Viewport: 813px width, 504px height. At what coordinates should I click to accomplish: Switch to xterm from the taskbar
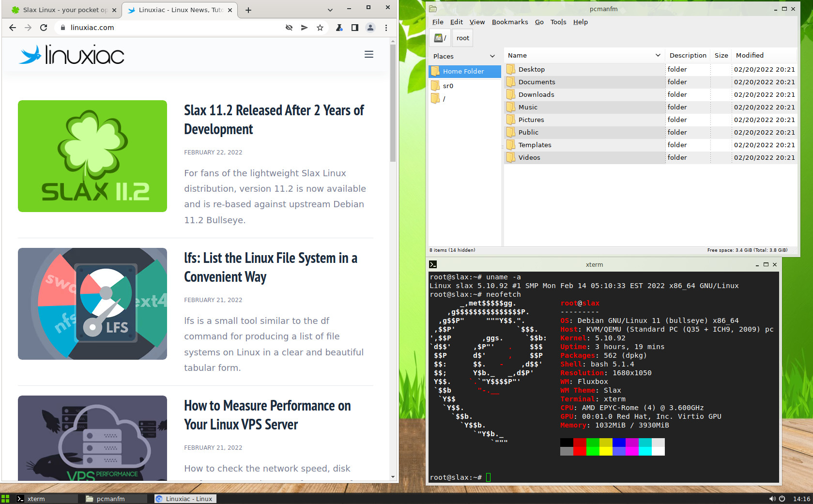46,499
